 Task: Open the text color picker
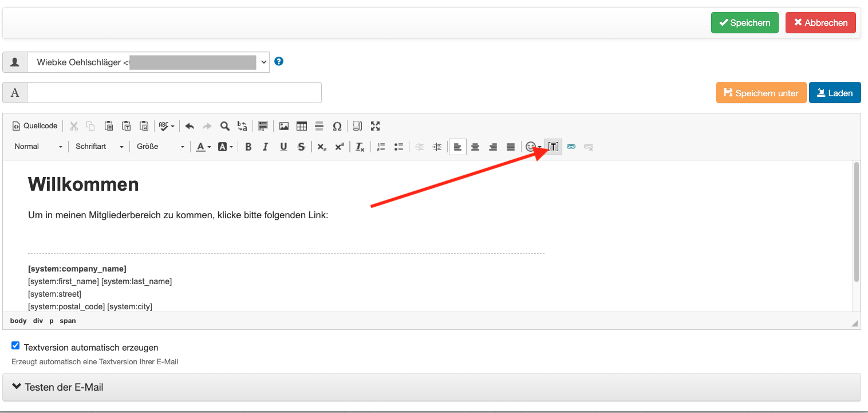click(x=203, y=147)
